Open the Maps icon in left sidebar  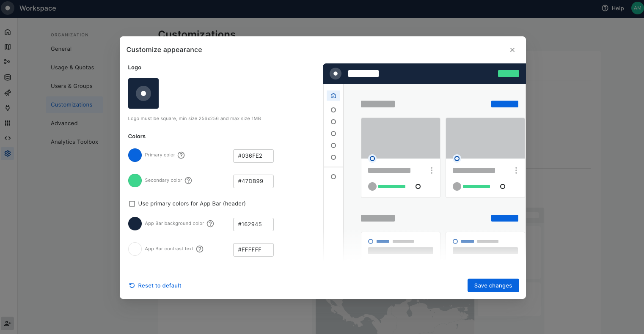8,47
